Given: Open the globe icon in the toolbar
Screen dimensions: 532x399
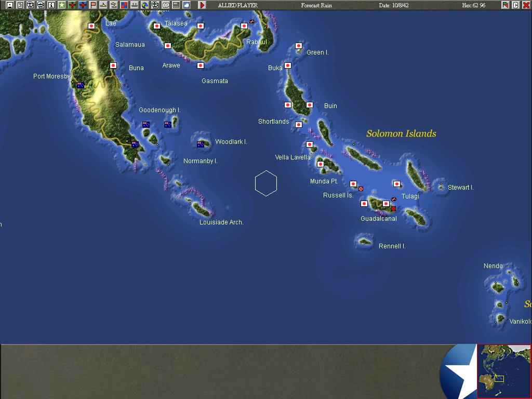Looking at the screenshot, I should pos(145,5).
